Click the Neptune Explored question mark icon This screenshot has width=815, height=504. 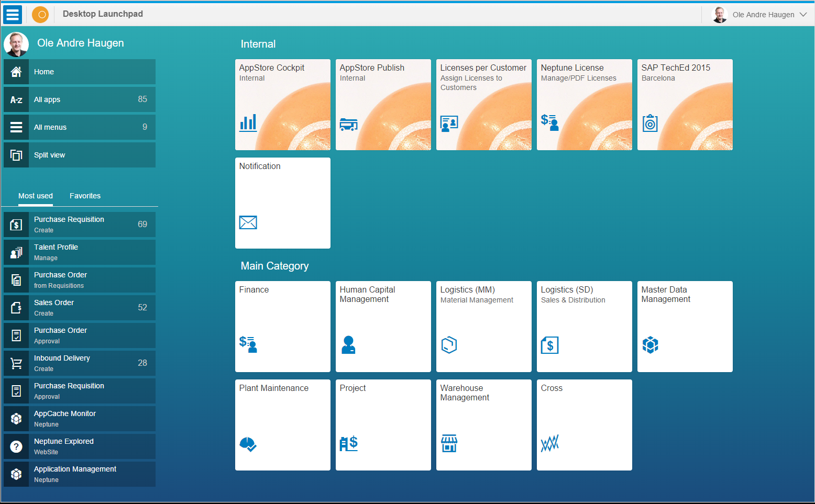point(16,446)
